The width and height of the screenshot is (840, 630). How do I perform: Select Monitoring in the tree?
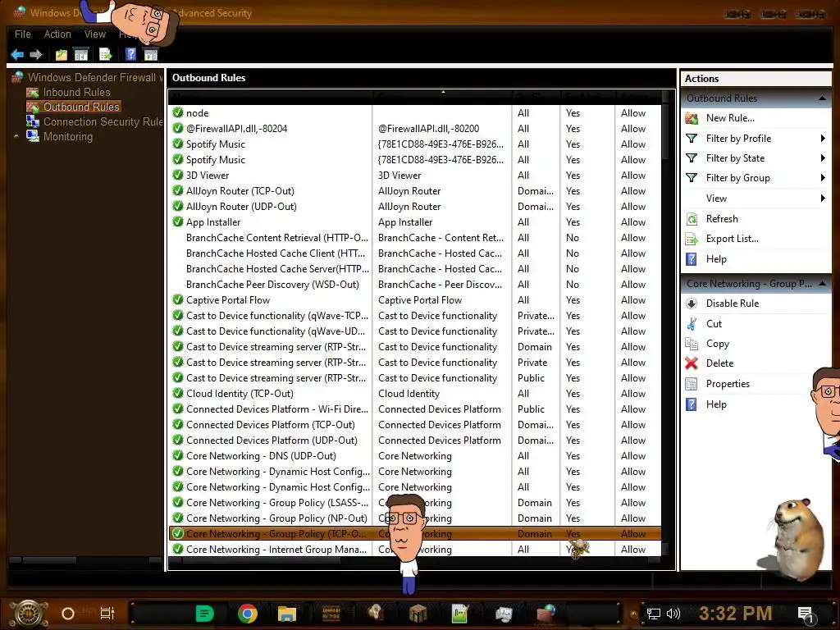coord(68,137)
